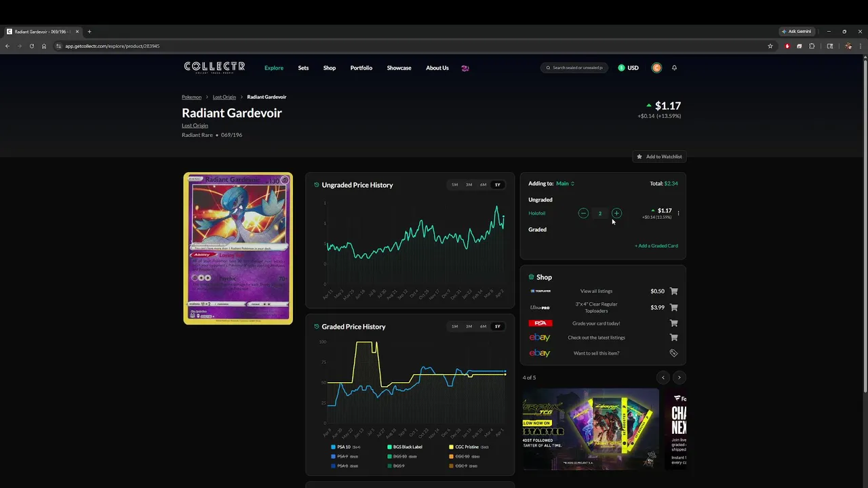Click View all listings TCGplayer link

point(596,291)
